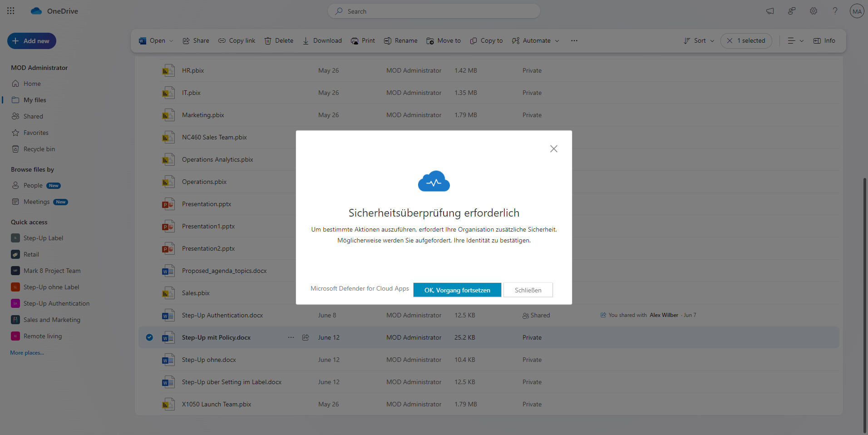Click Copy to in the toolbar
This screenshot has height=435, width=868.
coord(486,40)
